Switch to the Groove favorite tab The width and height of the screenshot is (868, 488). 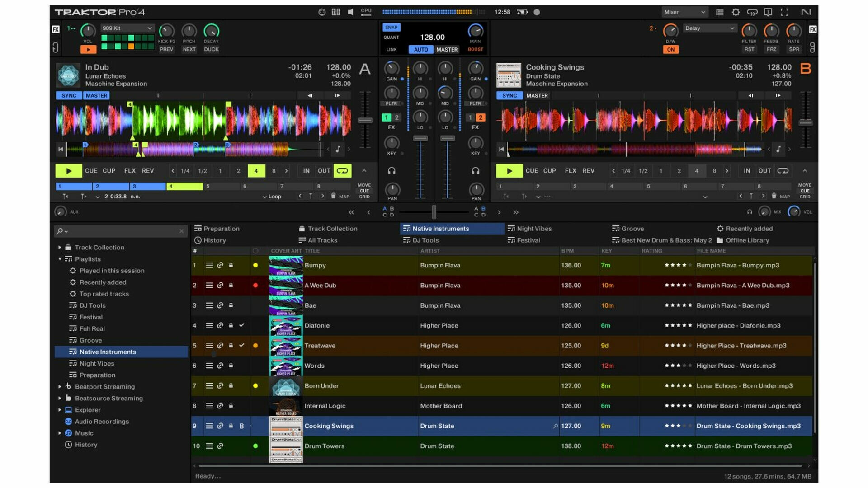click(628, 229)
